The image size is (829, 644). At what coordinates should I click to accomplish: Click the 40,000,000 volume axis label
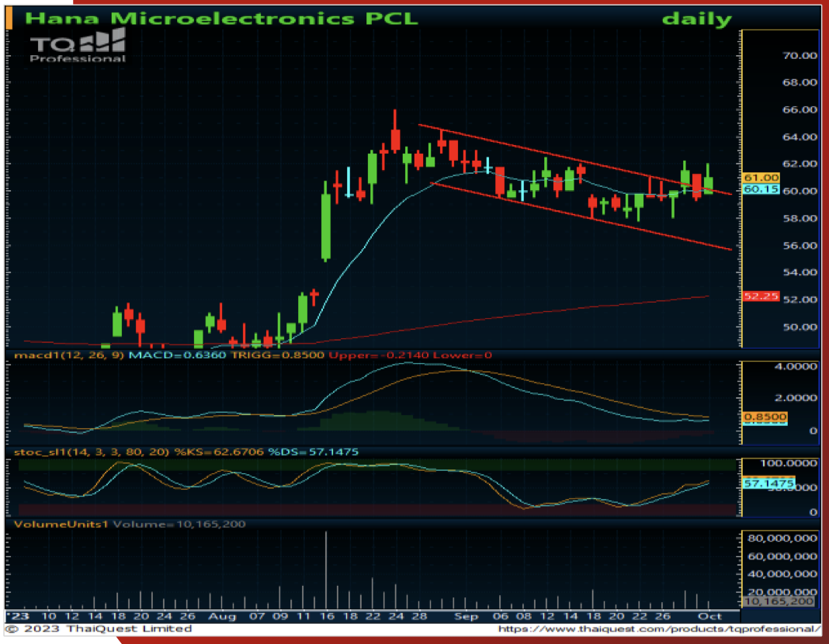782,573
